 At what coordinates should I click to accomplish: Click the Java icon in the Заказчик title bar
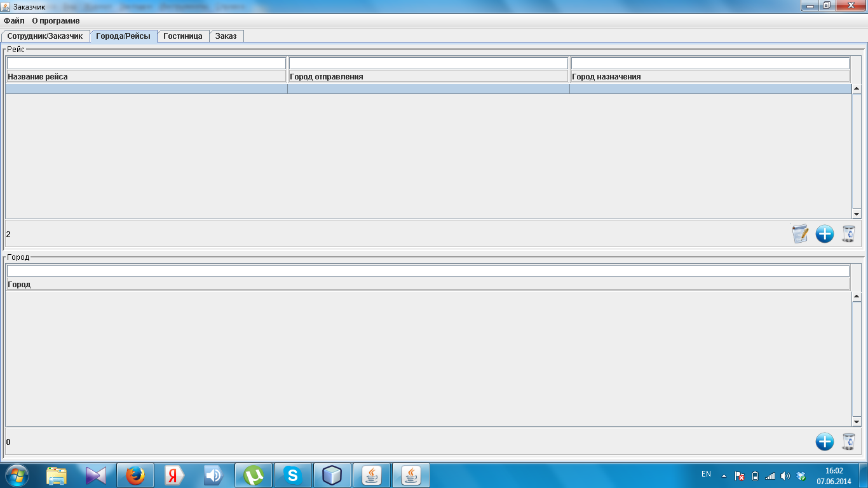click(6, 6)
